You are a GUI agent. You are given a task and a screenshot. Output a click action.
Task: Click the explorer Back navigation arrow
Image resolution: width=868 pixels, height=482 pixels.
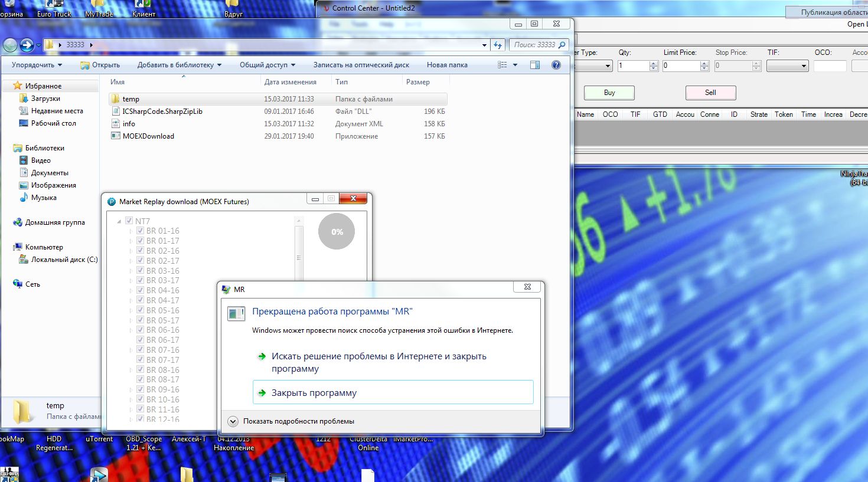click(10, 45)
